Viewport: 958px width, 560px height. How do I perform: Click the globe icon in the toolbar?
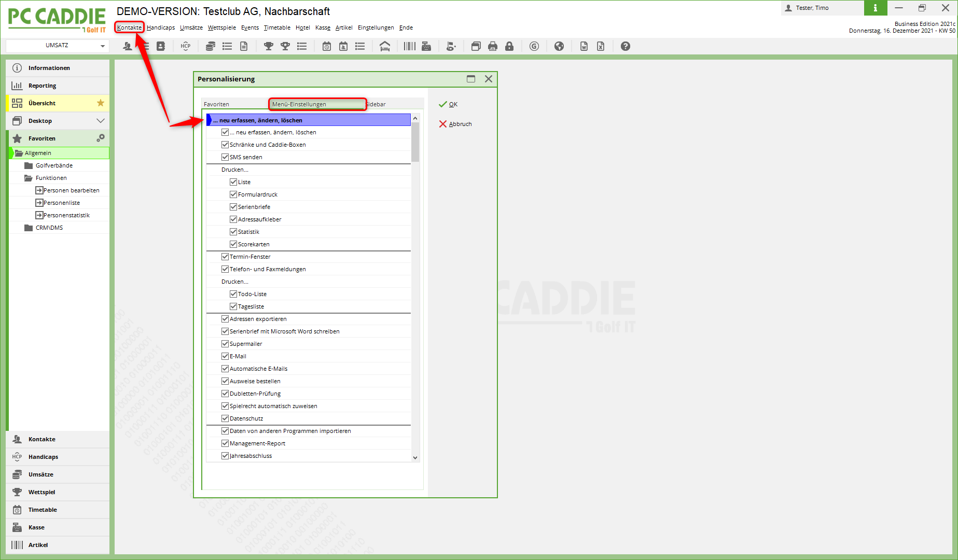click(x=559, y=46)
